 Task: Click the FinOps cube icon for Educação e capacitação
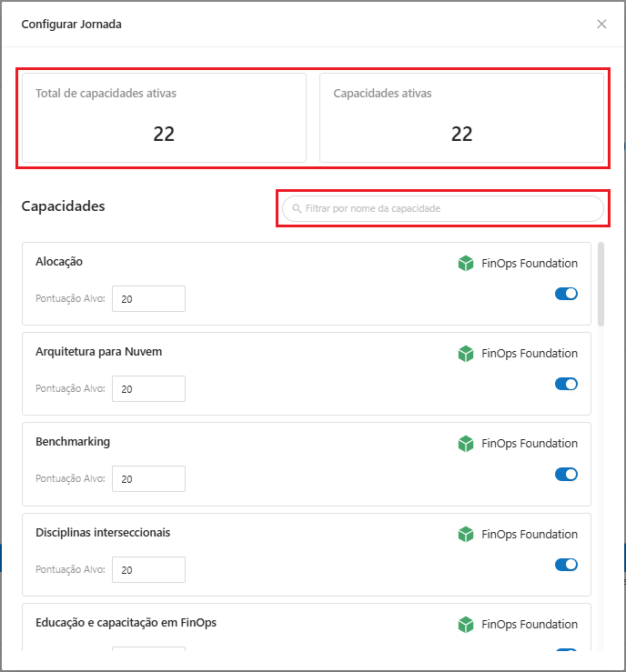(466, 625)
